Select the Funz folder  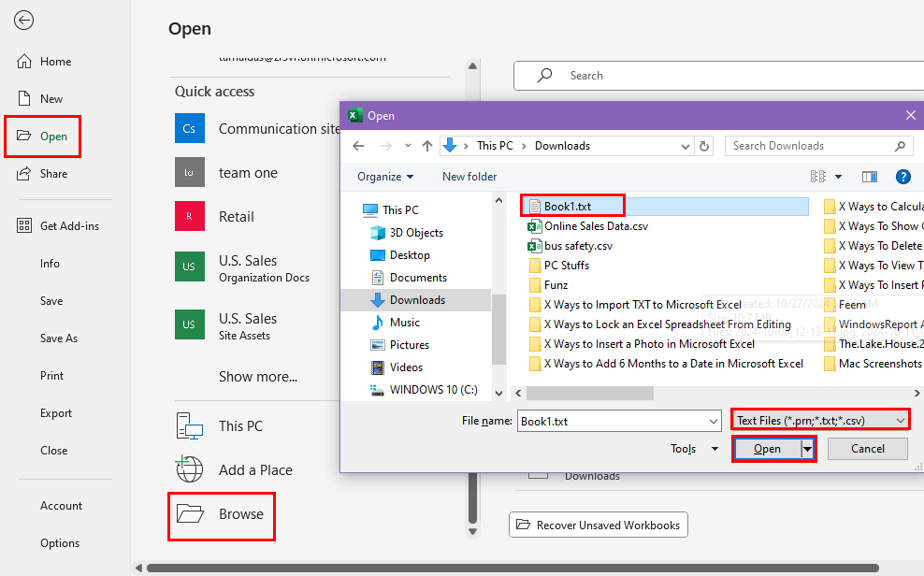[x=548, y=285]
